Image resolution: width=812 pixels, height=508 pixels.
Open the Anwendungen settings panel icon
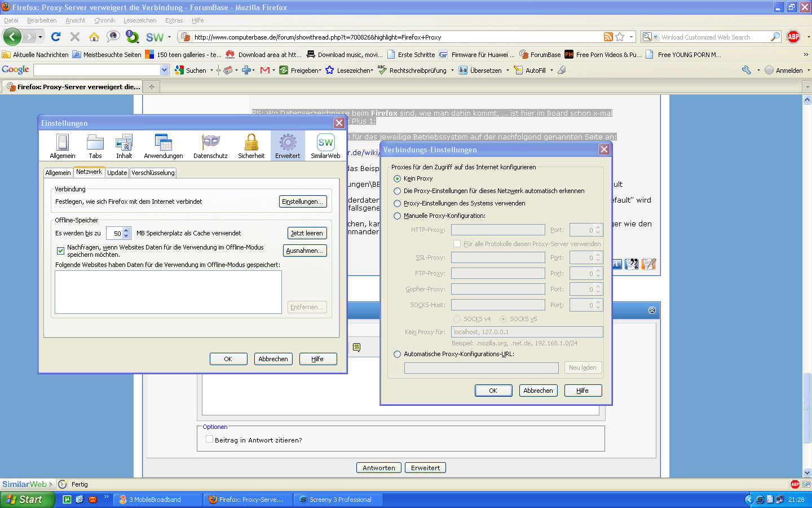point(163,146)
